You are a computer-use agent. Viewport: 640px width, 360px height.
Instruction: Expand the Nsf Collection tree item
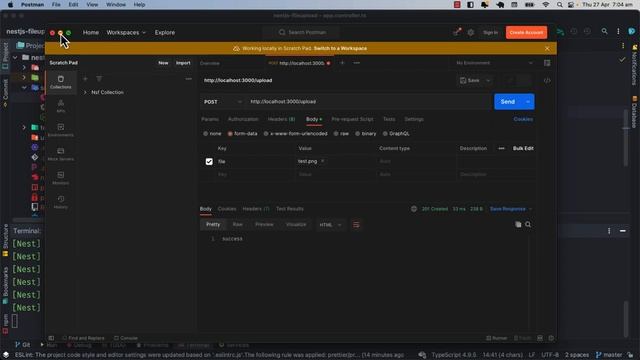85,92
